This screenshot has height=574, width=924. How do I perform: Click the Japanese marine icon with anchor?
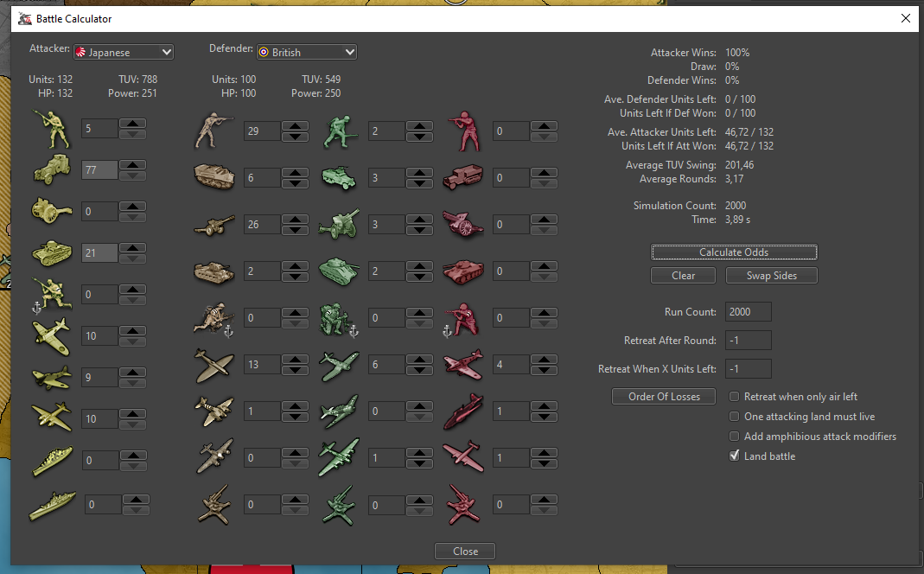(52, 295)
